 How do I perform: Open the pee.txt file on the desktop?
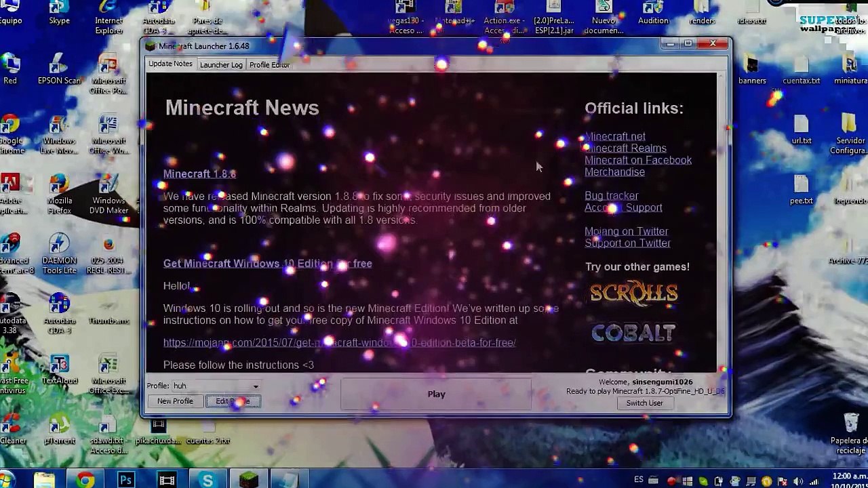tap(801, 190)
